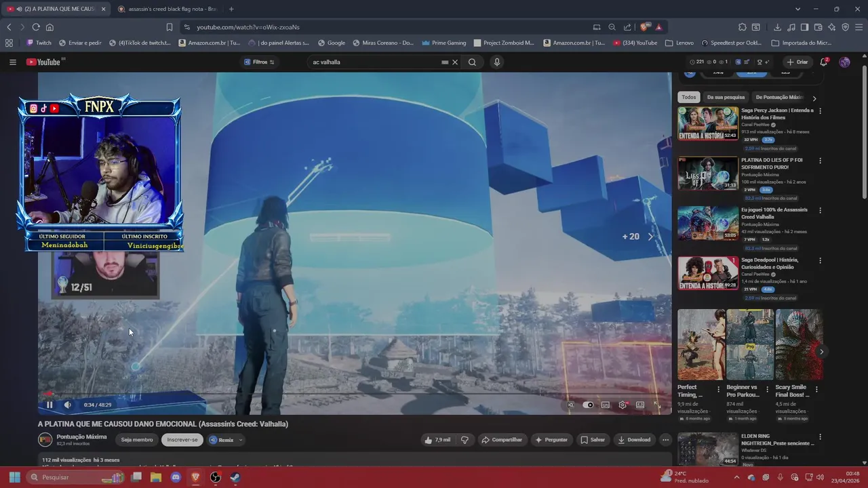
Task: Like the video with the thumbs-up button
Action: [437, 440]
